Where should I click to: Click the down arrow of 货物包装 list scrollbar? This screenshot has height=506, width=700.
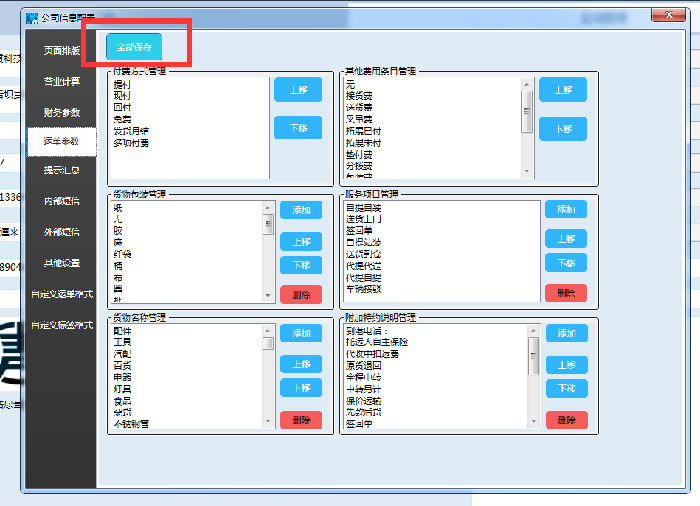(x=268, y=296)
